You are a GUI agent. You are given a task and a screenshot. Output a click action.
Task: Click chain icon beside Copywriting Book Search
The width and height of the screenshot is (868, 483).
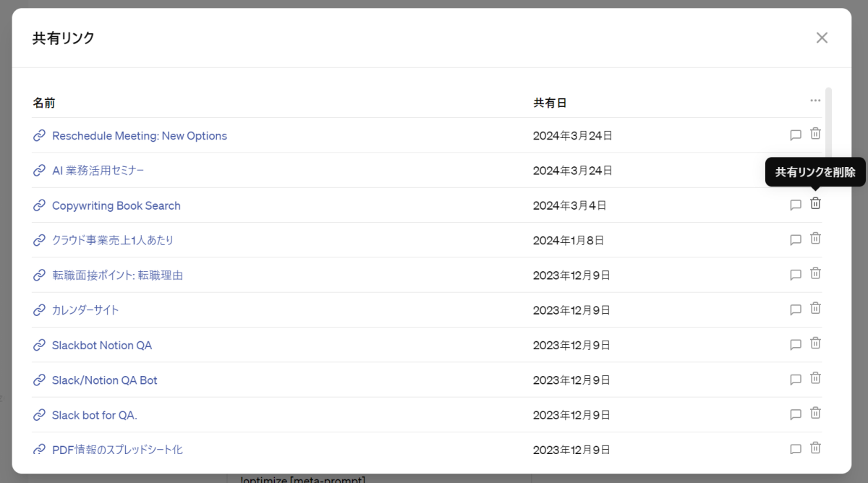(x=39, y=205)
